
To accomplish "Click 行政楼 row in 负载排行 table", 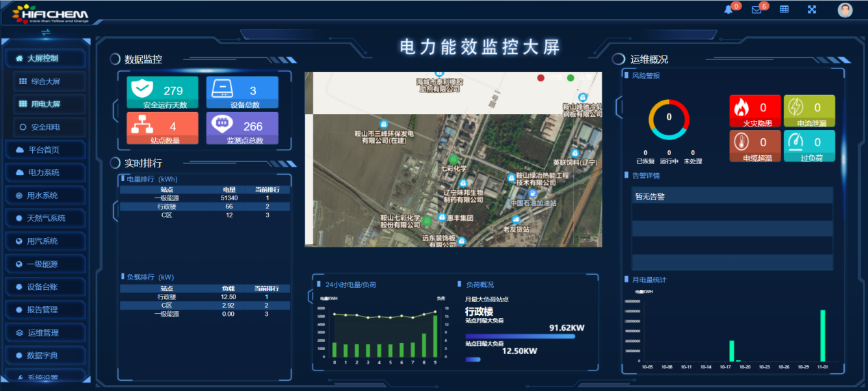I will tap(205, 297).
